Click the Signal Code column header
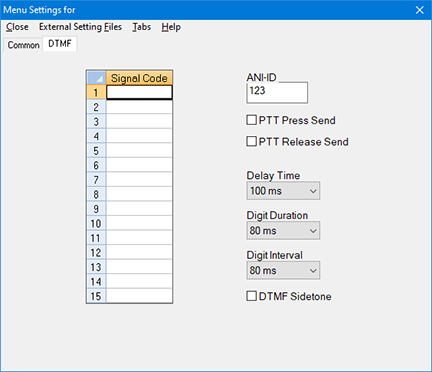This screenshot has height=372, width=432. pyautogui.click(x=139, y=78)
